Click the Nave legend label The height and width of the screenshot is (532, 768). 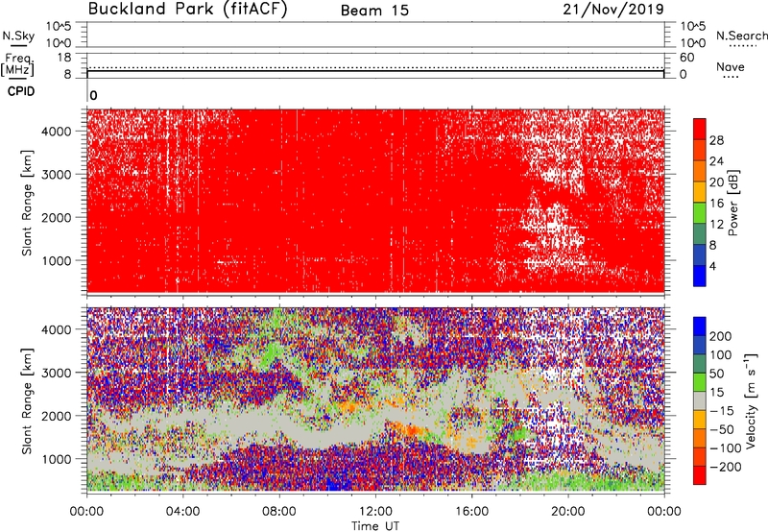pyautogui.click(x=731, y=66)
